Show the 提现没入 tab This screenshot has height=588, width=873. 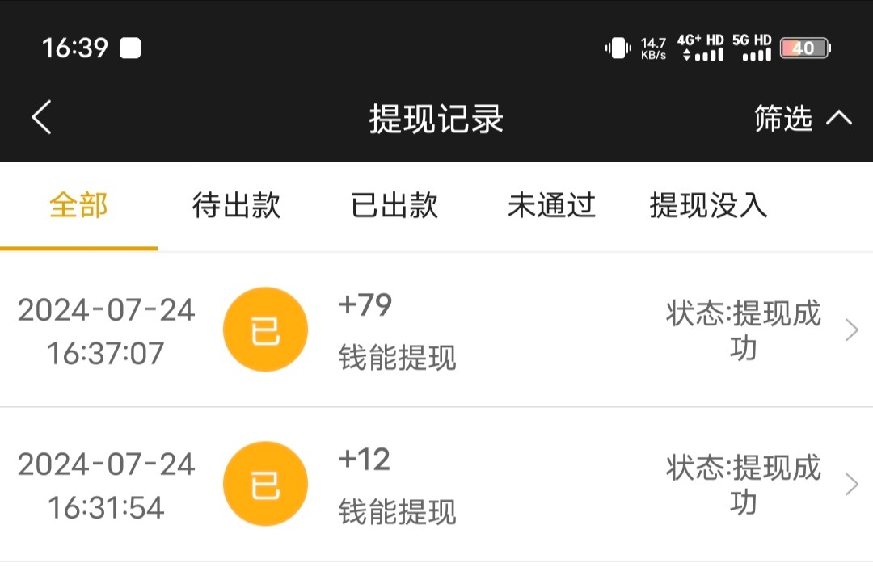click(708, 205)
